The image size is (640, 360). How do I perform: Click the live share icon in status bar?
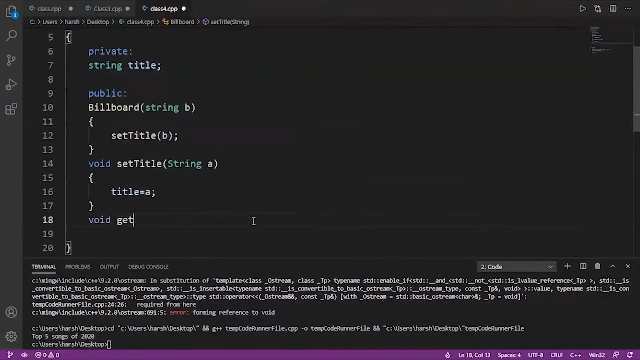[24, 355]
